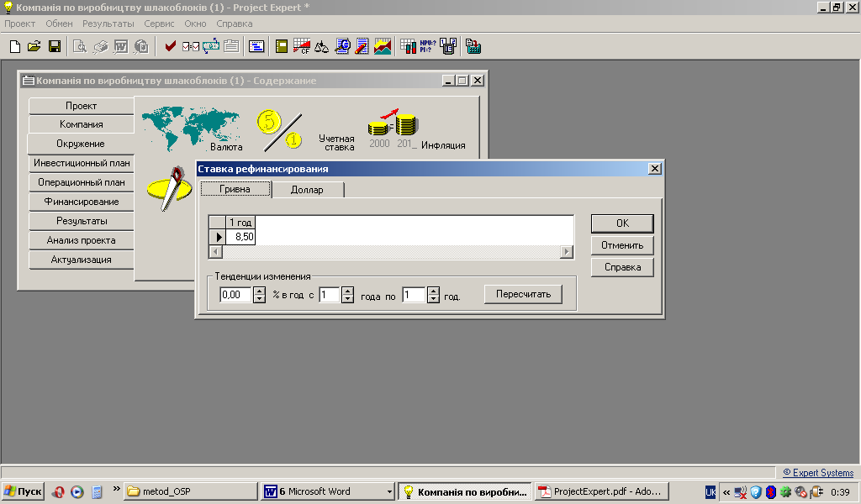Click the grayed Word export toolbar icon
This screenshot has width=861, height=504.
121,46
